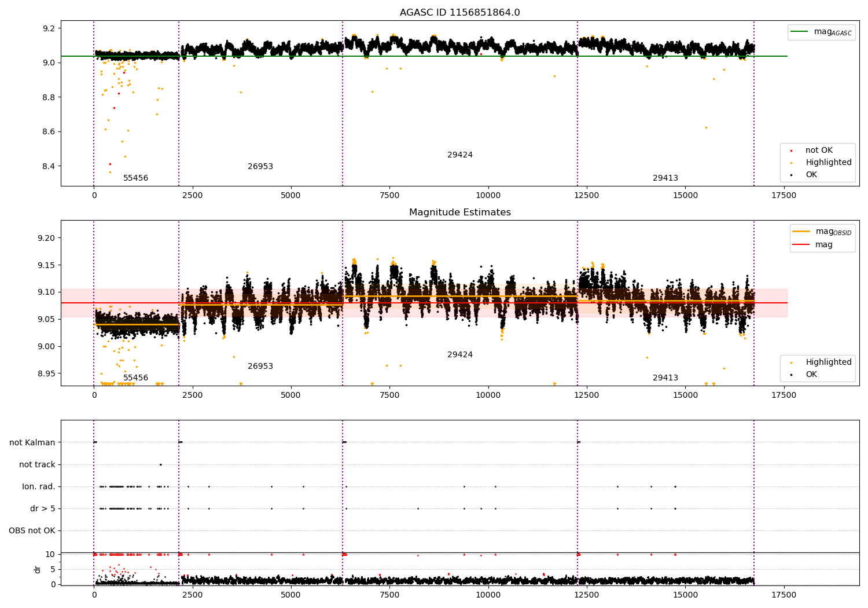This screenshot has width=868, height=608.
Task: Click the 7500 x-tick under the top panel
Action: [x=389, y=196]
